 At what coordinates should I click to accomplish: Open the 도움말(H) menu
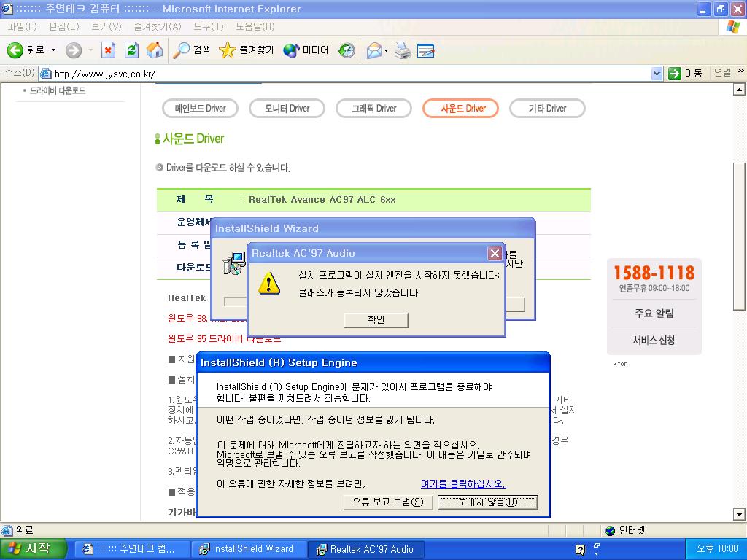(255, 27)
